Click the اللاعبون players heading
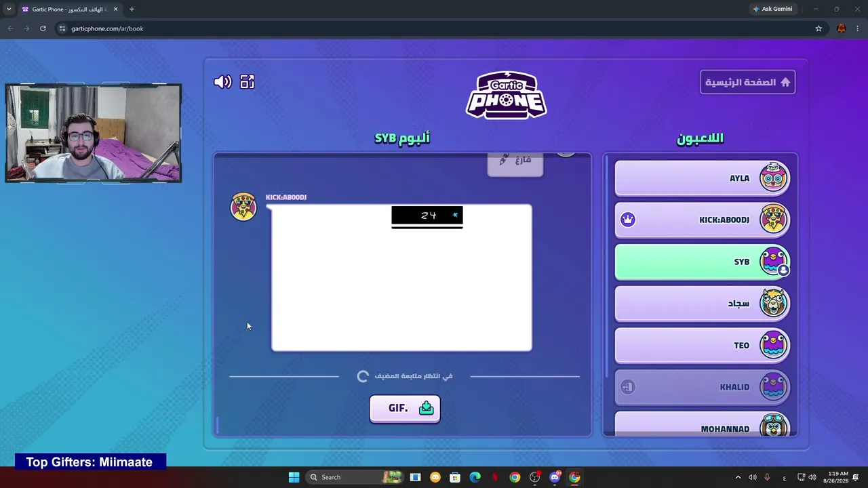The height and width of the screenshot is (488, 868). point(701,138)
